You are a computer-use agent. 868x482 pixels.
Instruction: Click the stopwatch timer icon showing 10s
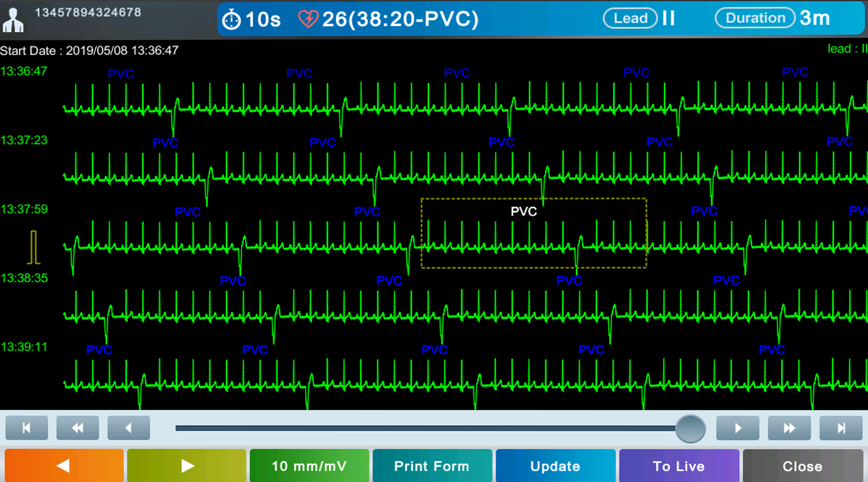232,18
